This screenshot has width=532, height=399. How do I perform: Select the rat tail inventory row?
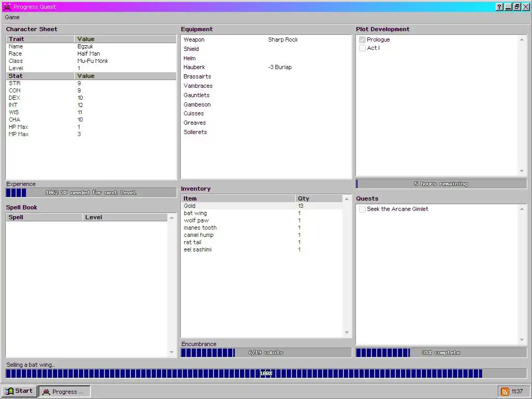click(x=262, y=242)
